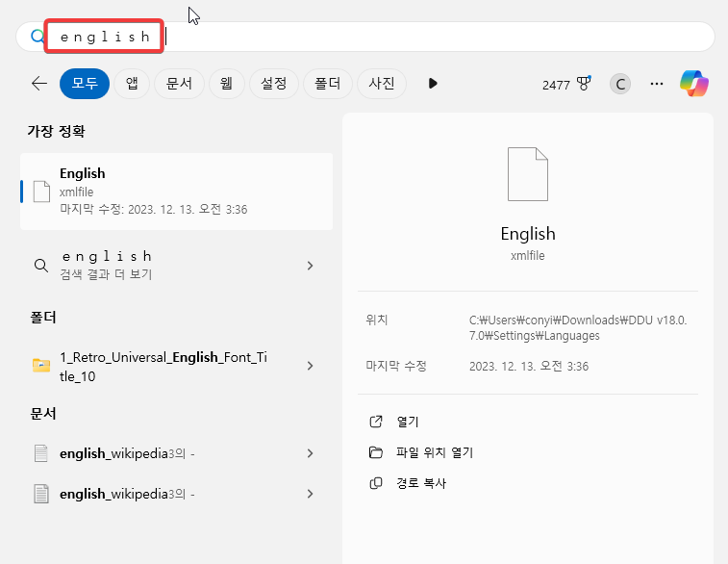Screen dimensions: 728x564
Task: Select the 모두 filter tab
Action: [x=85, y=84]
